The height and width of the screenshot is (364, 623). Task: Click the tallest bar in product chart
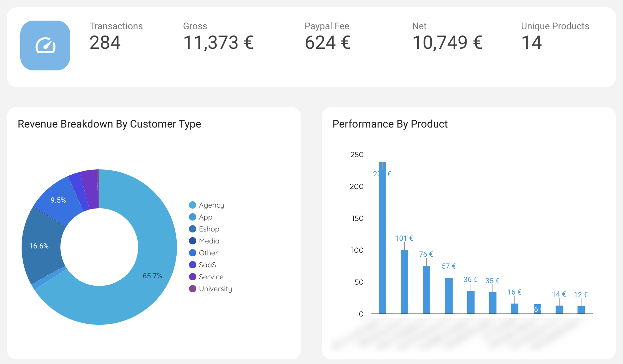point(383,238)
